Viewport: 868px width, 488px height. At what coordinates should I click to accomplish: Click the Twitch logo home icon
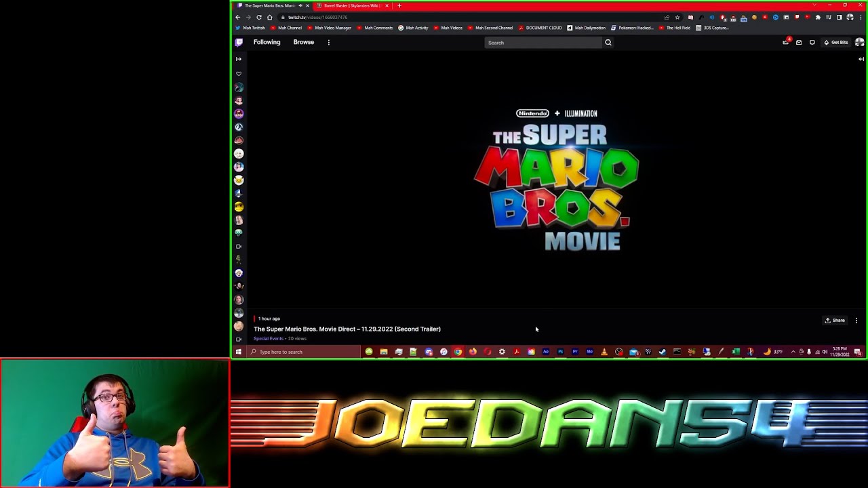click(x=239, y=42)
